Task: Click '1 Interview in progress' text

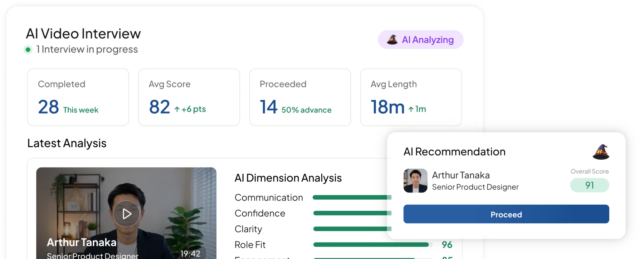Action: coord(87,49)
